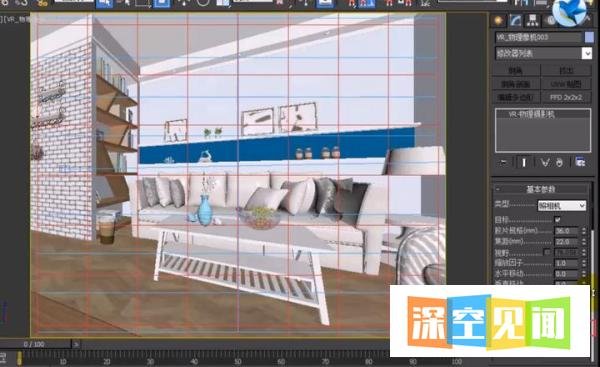Click remove modifier from stack icon
The height and width of the screenshot is (367, 600).
coord(559,163)
